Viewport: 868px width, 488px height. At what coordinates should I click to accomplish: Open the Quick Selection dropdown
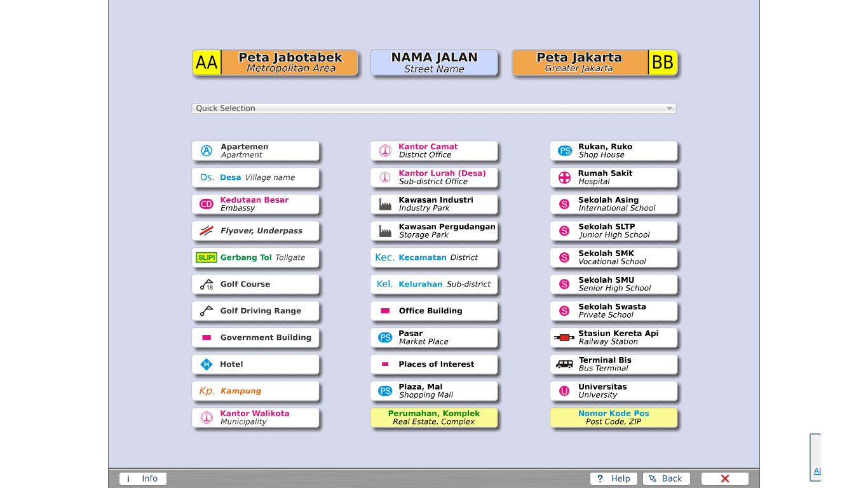tap(434, 108)
